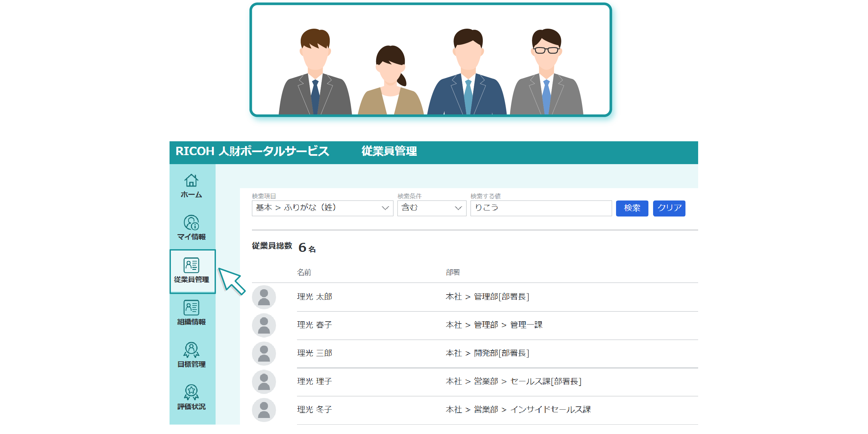Click RICOH 人財ポータルサービス header title
Viewport: 868px width, 434px height.
point(252,151)
